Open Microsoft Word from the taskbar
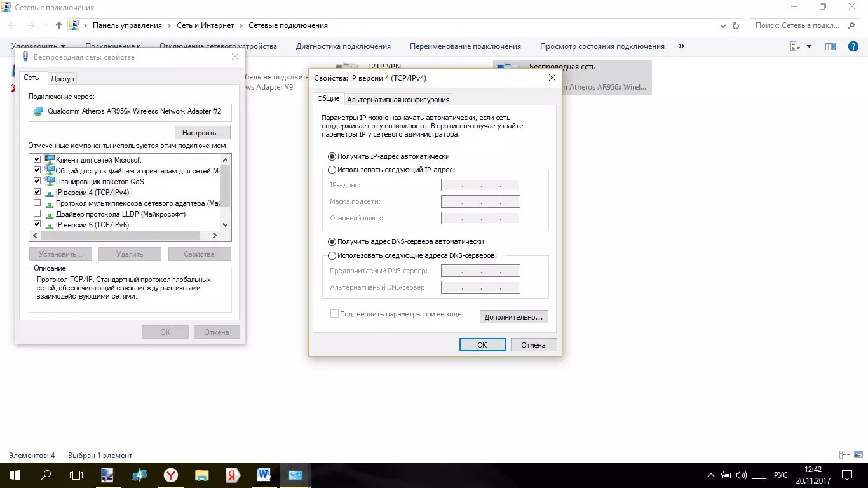The width and height of the screenshot is (868, 488). tap(264, 475)
